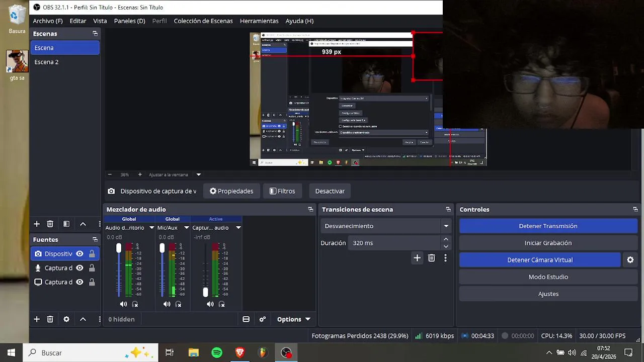644x362 pixels.
Task: Open the Colección de Escenas menu
Action: pyautogui.click(x=203, y=21)
